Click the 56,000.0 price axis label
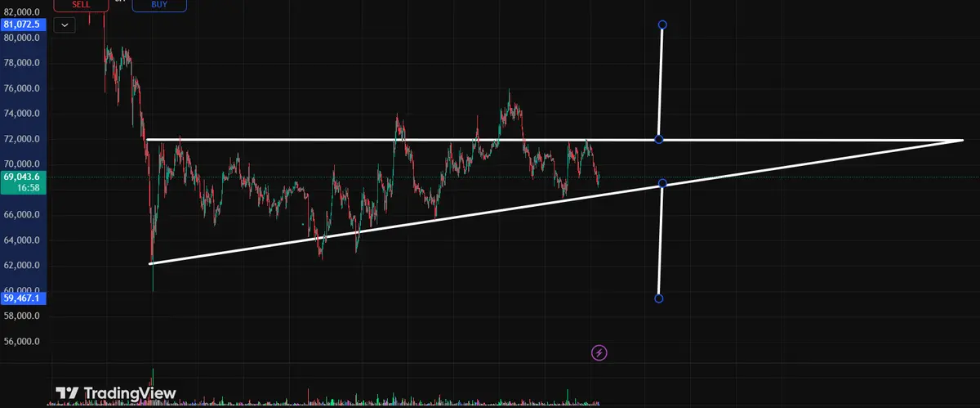The width and height of the screenshot is (980, 408). [x=22, y=342]
